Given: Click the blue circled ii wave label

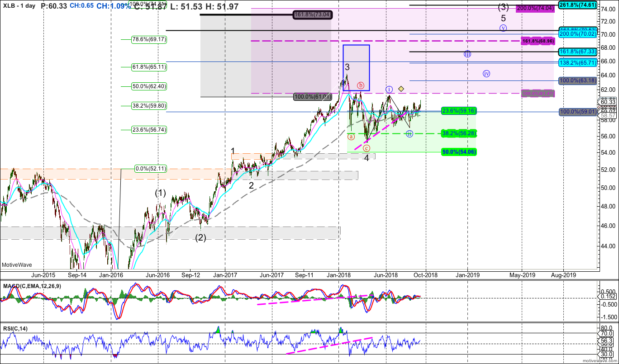Looking at the screenshot, I should (409, 133).
